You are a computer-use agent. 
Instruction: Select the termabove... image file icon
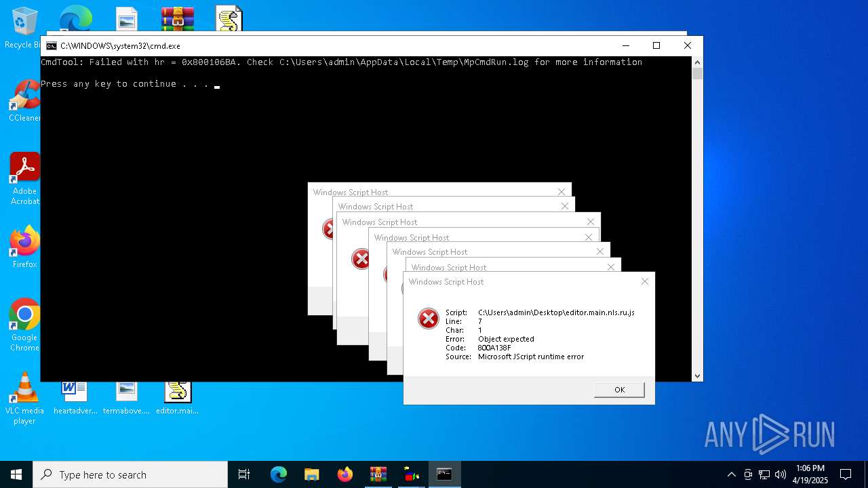click(x=126, y=399)
